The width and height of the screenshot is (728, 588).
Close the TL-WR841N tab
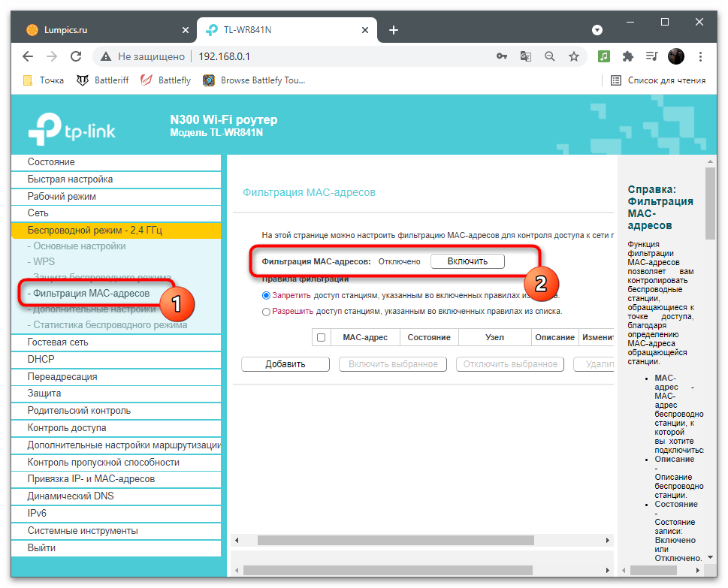pyautogui.click(x=365, y=30)
